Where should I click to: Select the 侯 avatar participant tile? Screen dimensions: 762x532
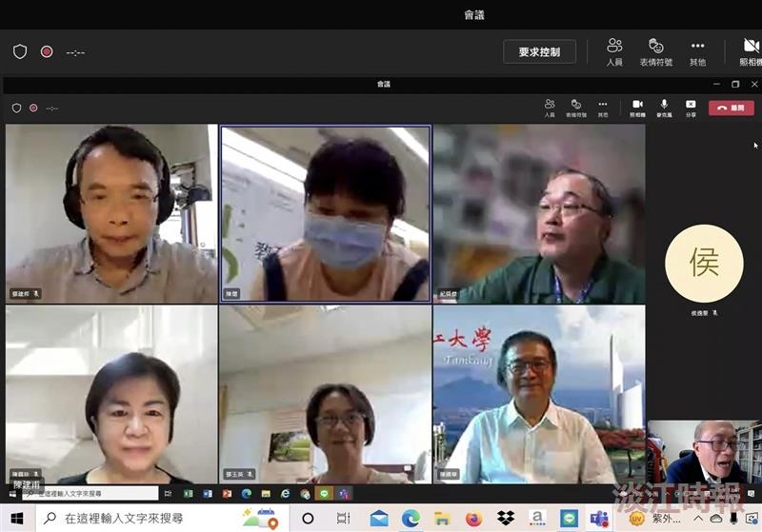704,263
